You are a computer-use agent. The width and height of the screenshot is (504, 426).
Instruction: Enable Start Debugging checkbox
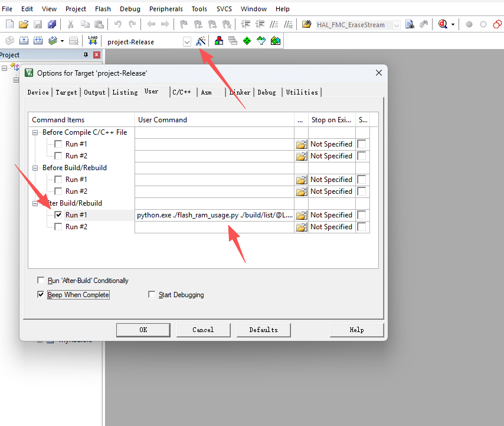coord(152,294)
